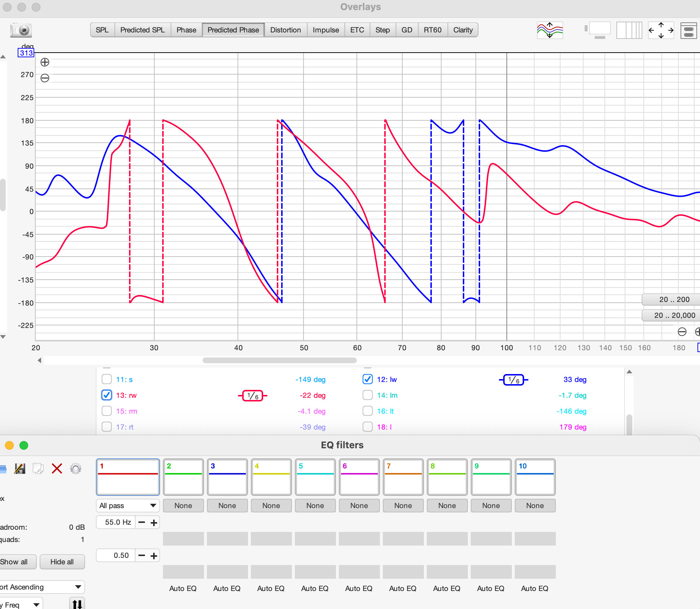Enable the 14: lm trace checkbox

(x=368, y=395)
